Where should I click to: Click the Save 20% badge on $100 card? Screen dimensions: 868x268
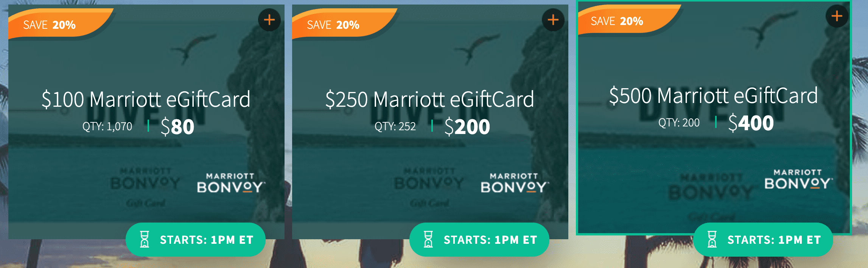click(x=61, y=23)
